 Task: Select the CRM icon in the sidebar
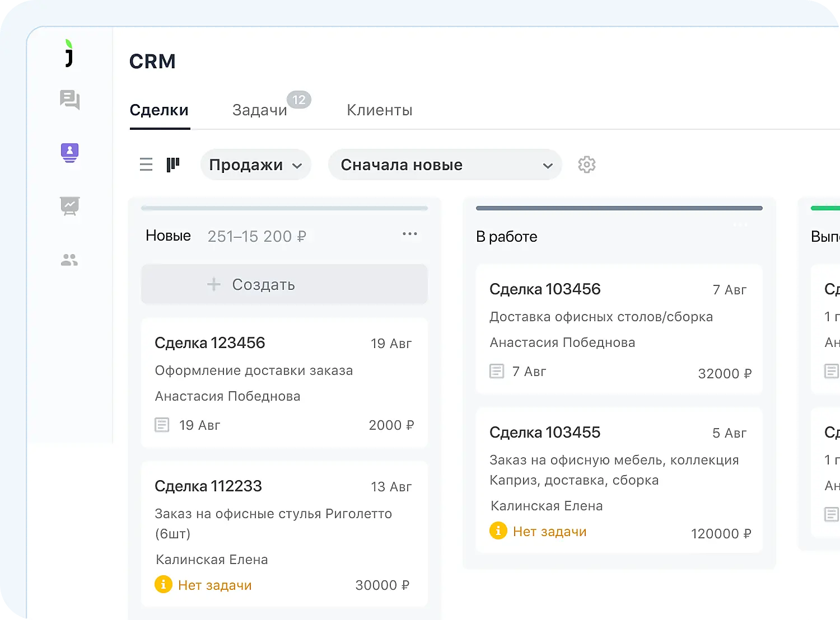(68, 152)
